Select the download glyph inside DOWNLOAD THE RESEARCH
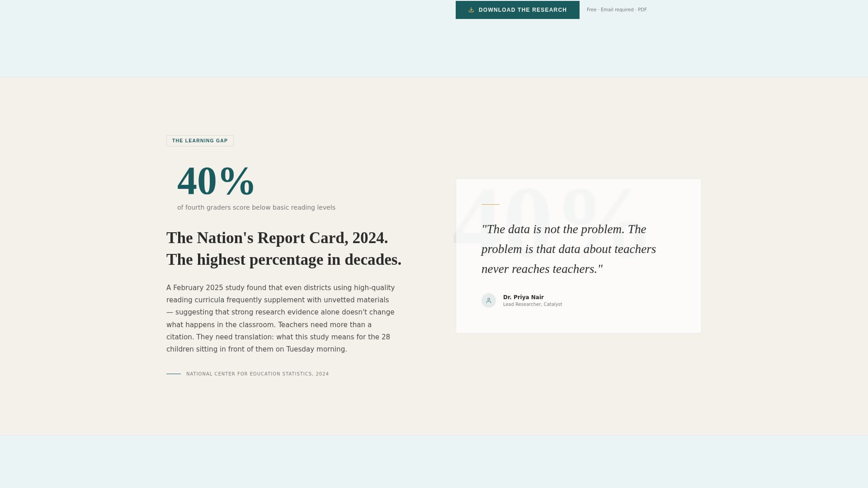868x488 pixels. click(471, 9)
